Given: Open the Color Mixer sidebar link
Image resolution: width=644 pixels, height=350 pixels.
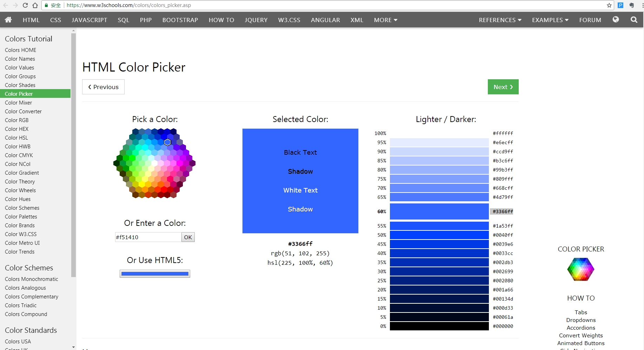Looking at the screenshot, I should coord(19,103).
